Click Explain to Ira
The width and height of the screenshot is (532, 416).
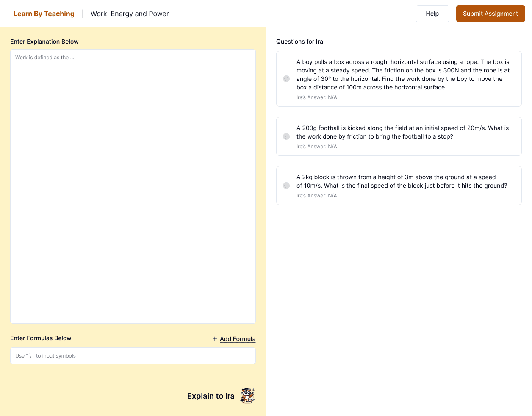click(211, 396)
